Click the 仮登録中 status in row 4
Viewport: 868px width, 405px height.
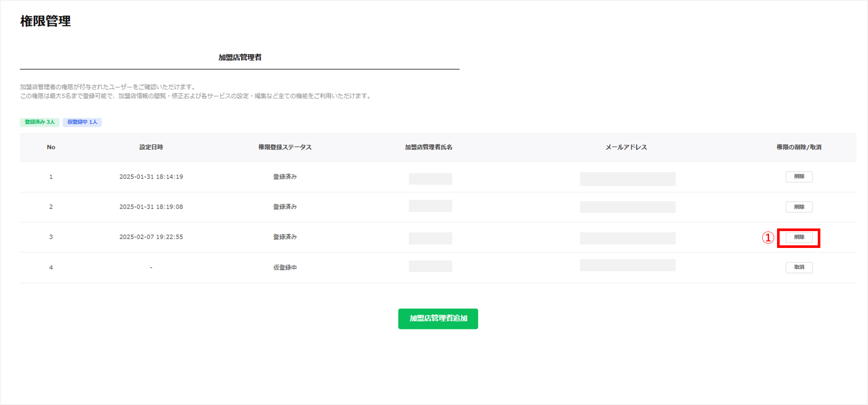(285, 267)
